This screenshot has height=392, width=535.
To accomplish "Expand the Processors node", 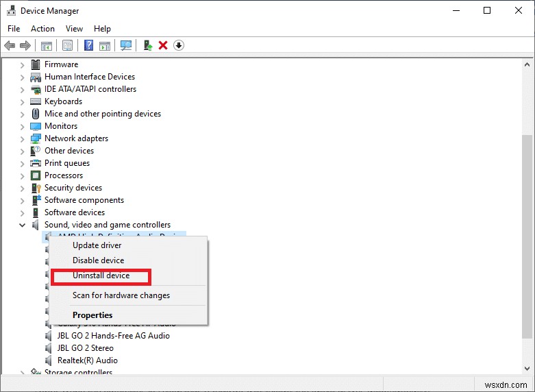I will tap(22, 176).
